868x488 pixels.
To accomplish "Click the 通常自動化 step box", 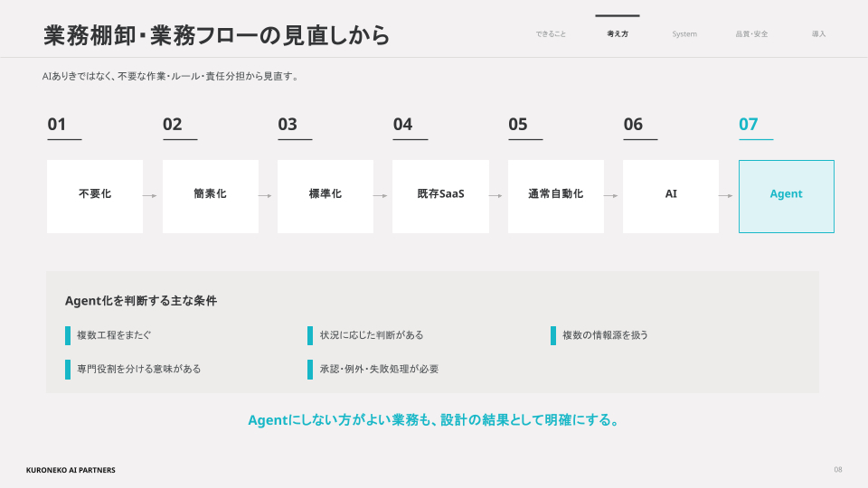I will (x=556, y=196).
